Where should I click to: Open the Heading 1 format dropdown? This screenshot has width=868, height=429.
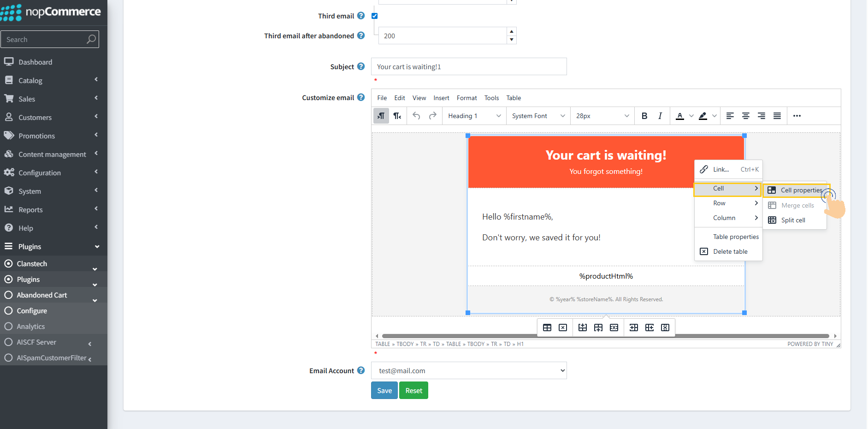[x=474, y=116]
